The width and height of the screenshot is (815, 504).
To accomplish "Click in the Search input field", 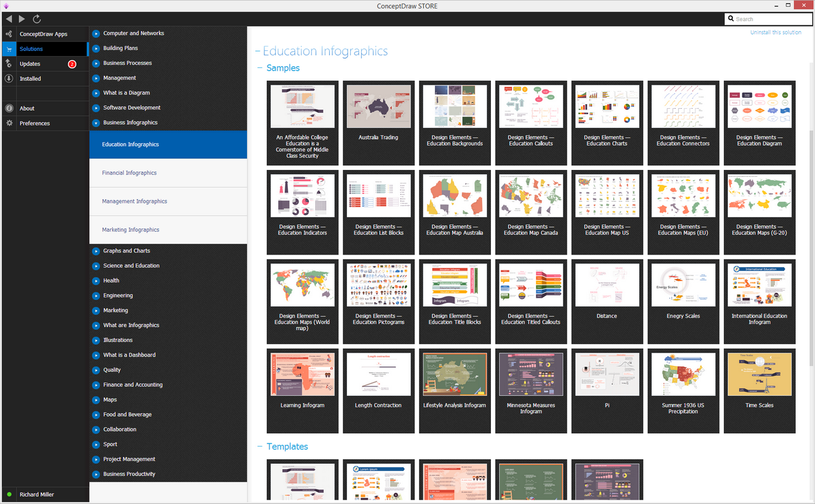I will (x=770, y=19).
